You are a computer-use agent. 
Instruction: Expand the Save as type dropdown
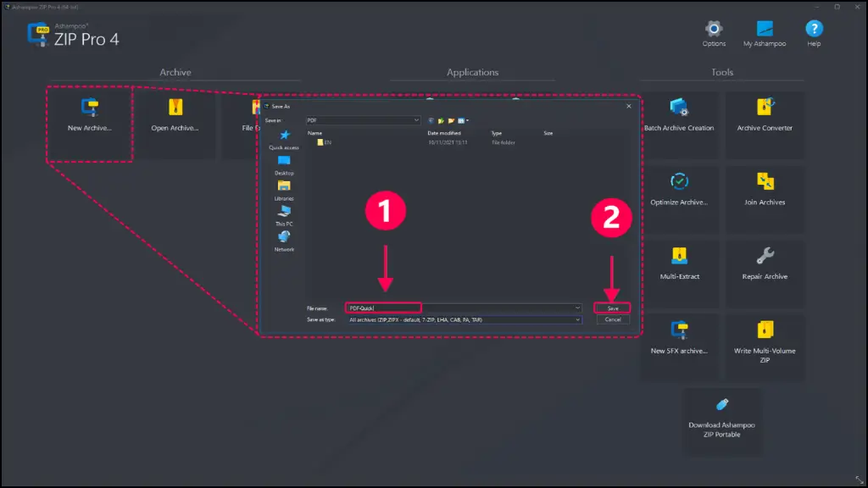(577, 319)
